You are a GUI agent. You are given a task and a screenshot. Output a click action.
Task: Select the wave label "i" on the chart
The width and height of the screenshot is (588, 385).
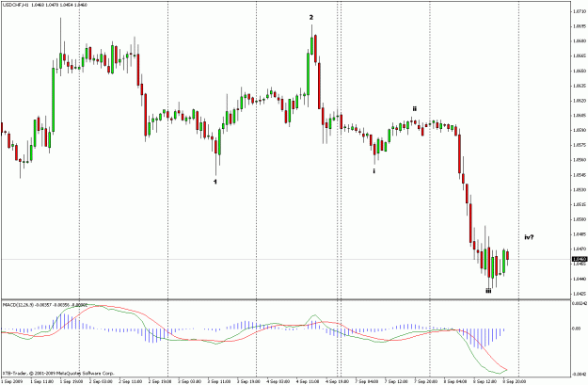pyautogui.click(x=373, y=170)
